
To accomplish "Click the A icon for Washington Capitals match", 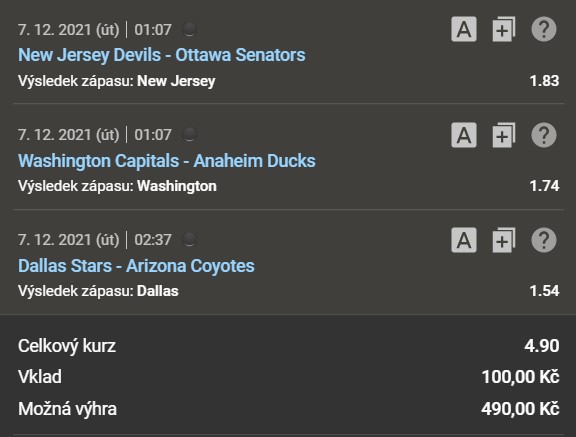I will point(464,135).
